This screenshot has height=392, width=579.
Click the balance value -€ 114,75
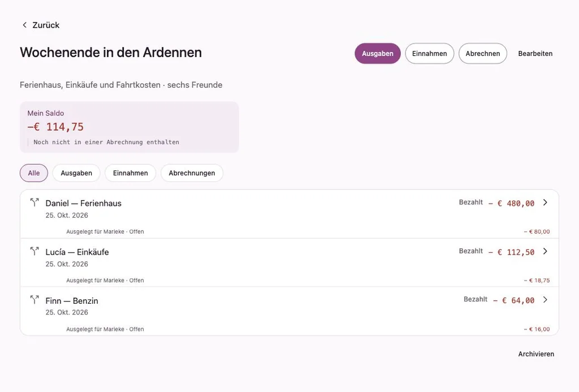(x=55, y=127)
